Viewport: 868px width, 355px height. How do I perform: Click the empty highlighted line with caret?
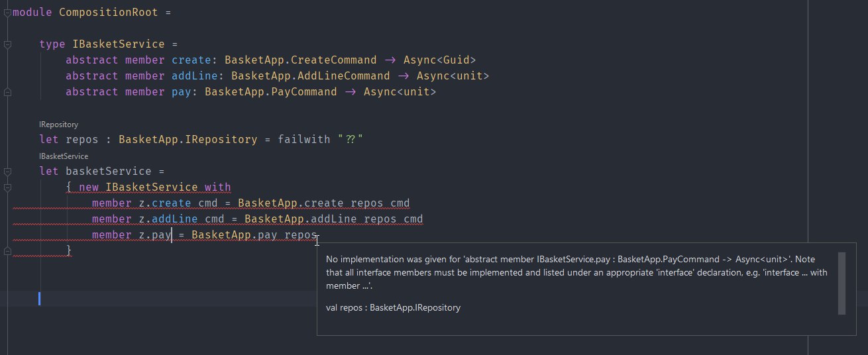pyautogui.click(x=265, y=299)
